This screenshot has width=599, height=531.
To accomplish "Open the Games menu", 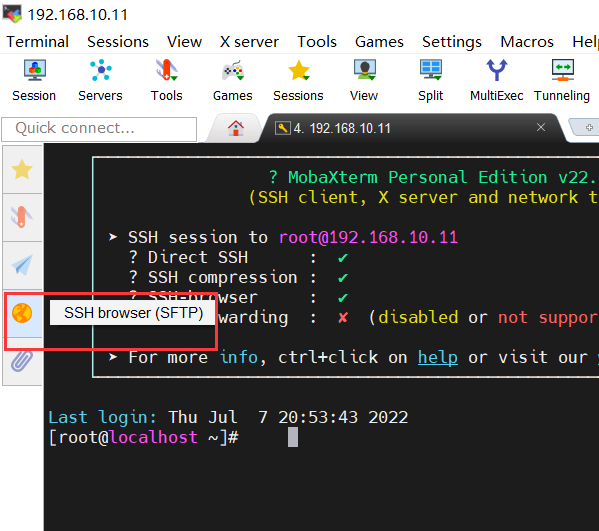I will pyautogui.click(x=379, y=42).
